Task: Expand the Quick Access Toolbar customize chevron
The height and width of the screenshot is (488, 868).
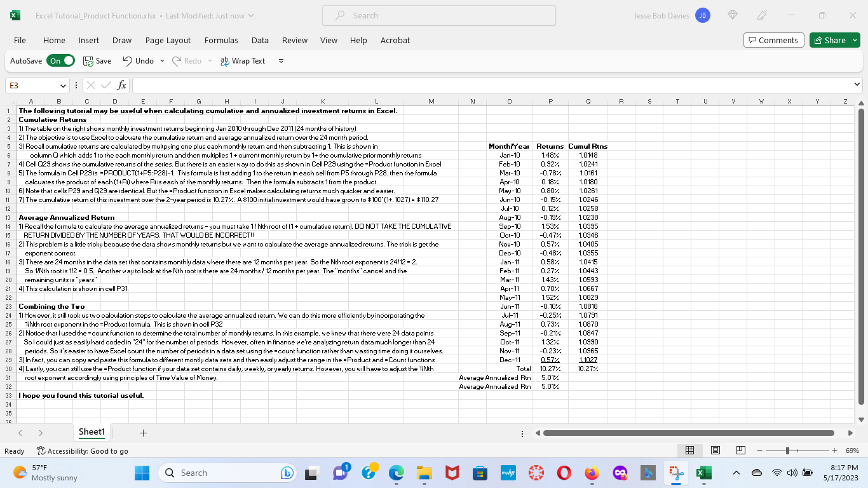Action: point(281,60)
